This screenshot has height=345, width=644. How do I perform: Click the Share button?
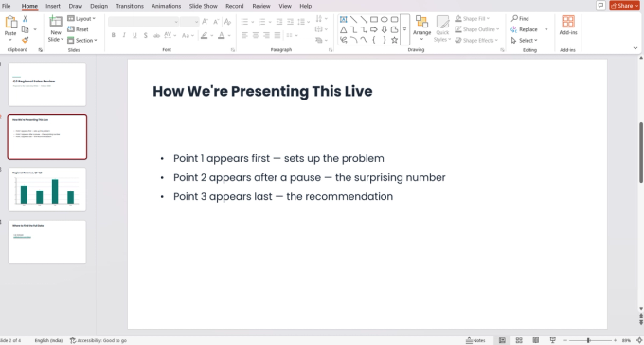click(624, 6)
